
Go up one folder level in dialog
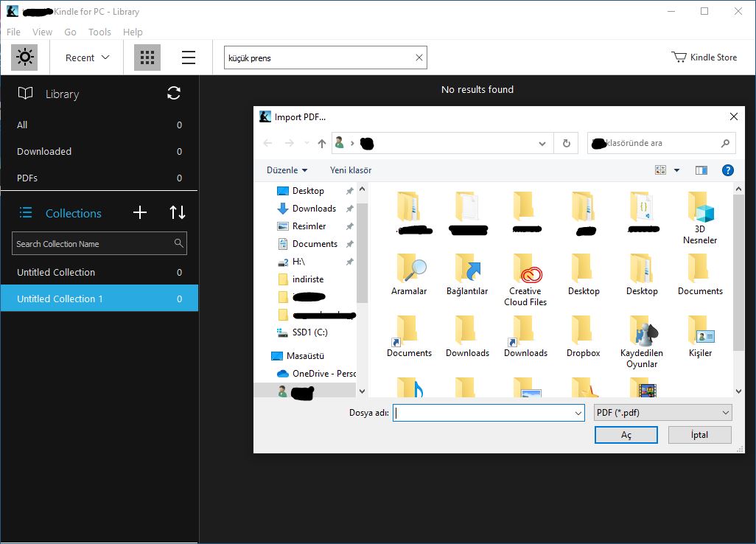[322, 143]
